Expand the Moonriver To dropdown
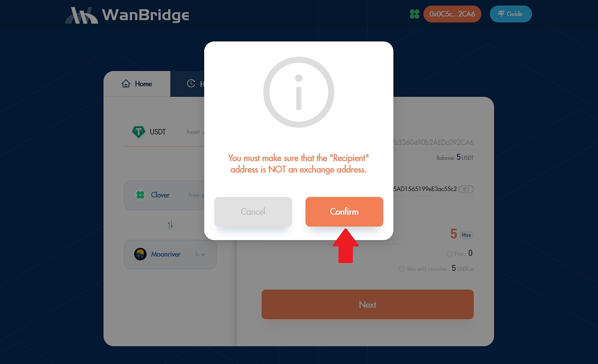This screenshot has height=364, width=598. 170,254
